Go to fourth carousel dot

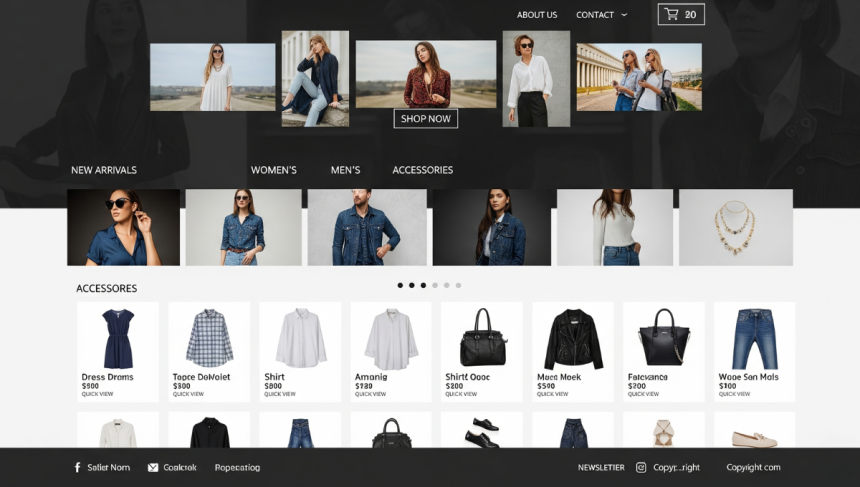point(435,285)
